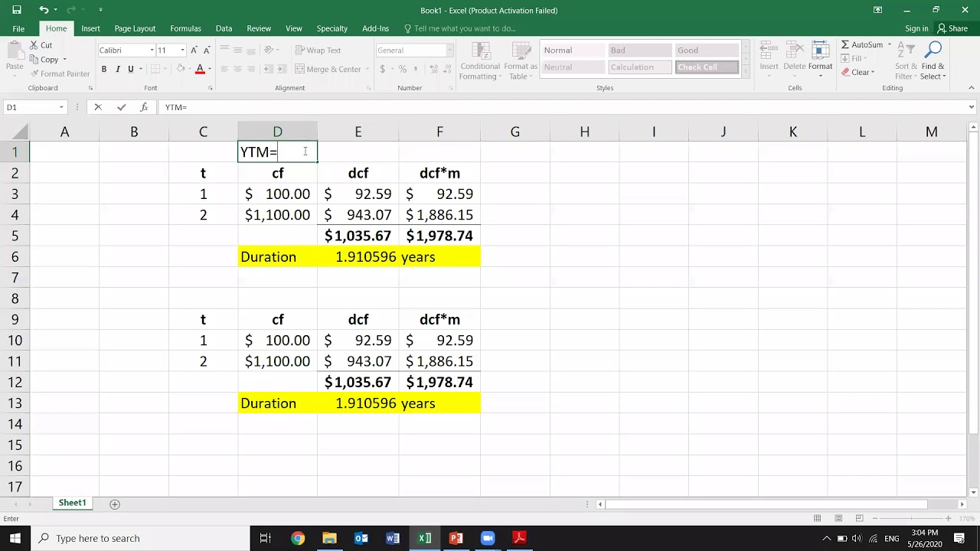Click the zoom slider in status bar

point(911,518)
